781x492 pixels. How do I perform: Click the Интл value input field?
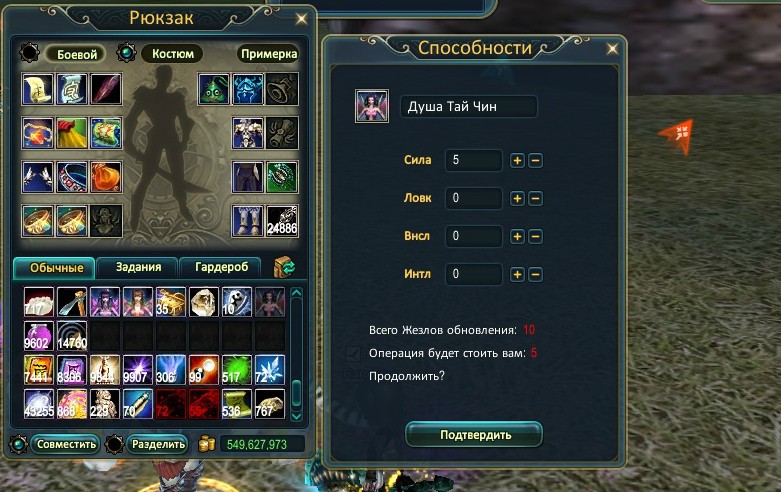coord(474,274)
